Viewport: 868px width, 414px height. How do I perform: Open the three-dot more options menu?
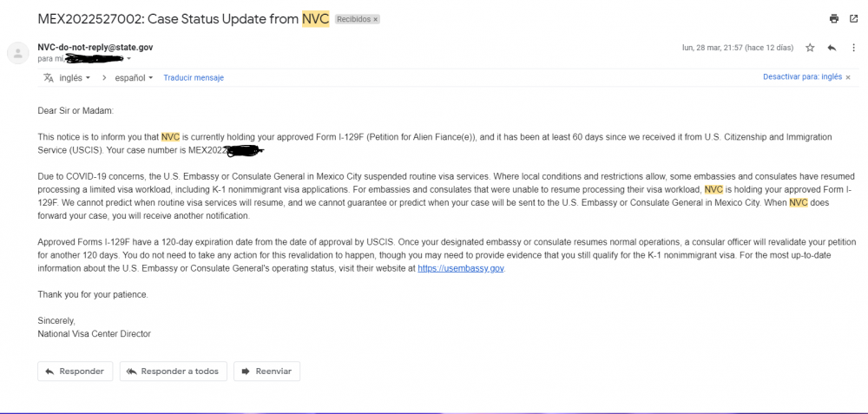point(853,48)
